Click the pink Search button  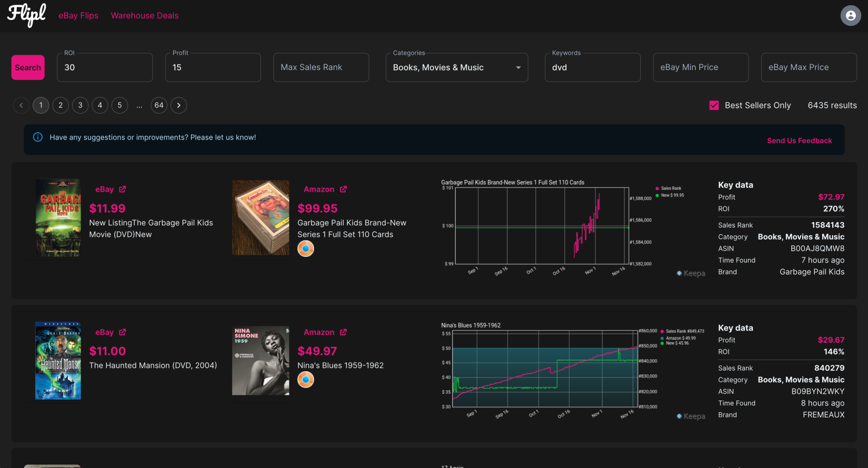tap(28, 67)
